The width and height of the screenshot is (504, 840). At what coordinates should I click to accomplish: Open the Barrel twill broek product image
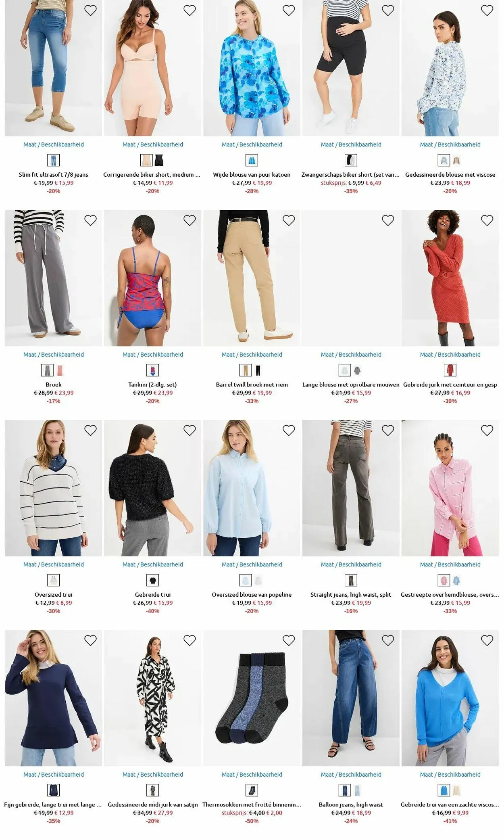point(252,278)
